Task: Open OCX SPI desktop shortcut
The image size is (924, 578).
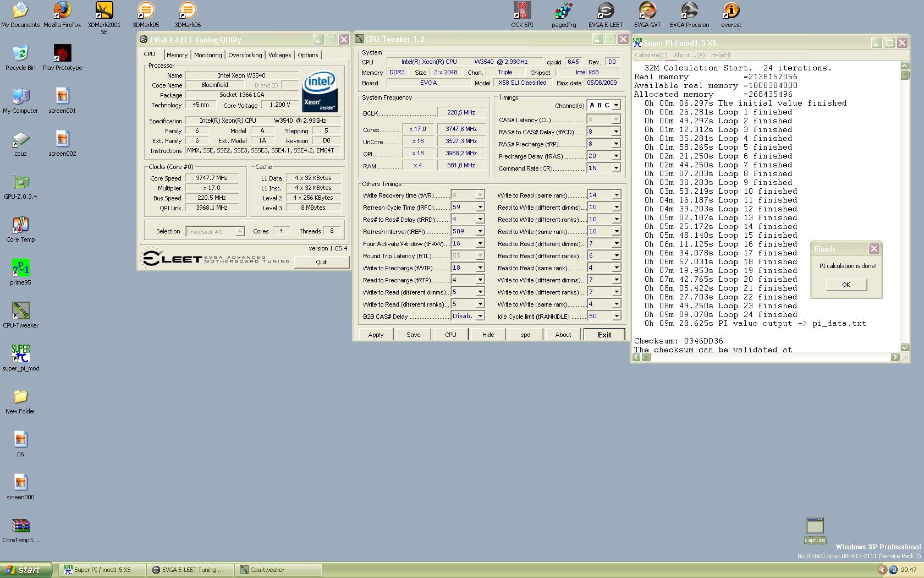Action: (x=522, y=14)
